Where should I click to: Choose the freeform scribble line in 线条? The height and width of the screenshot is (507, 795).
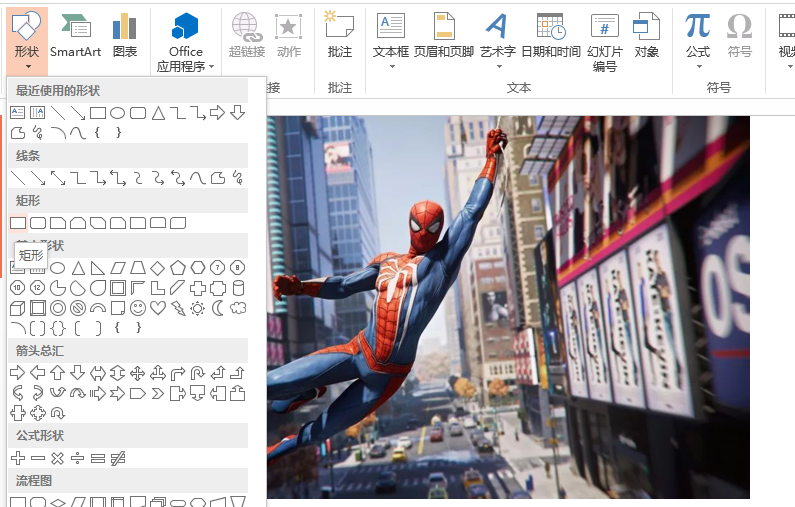pos(237,178)
